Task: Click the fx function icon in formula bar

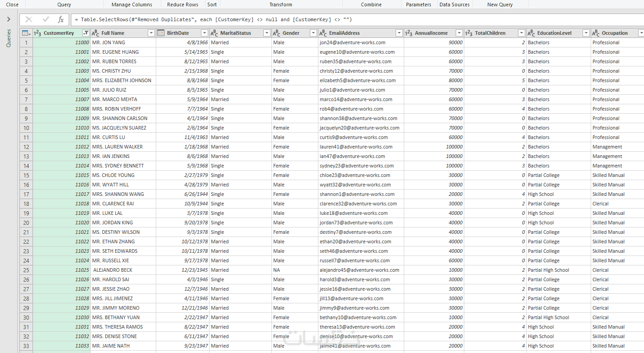Action: (x=61, y=20)
